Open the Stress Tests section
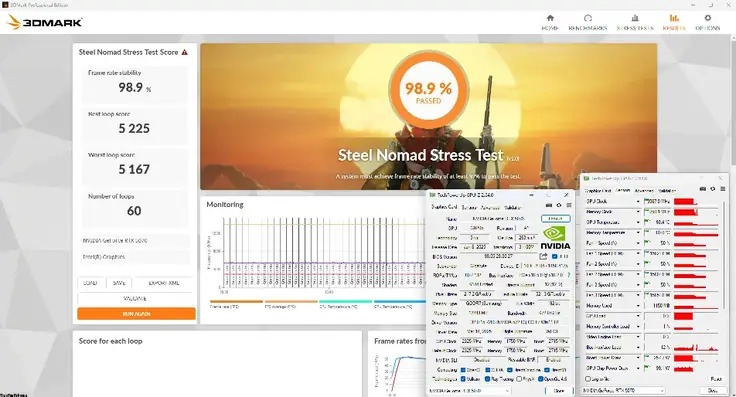Screen dimensions: 736x397 (x=635, y=22)
